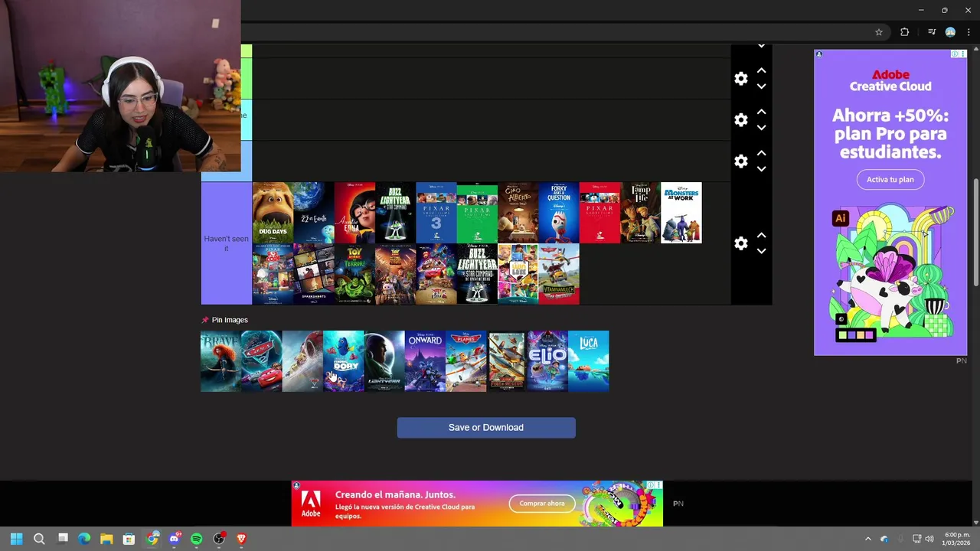The image size is (980, 551).
Task: Select the Dug Days poster
Action: pos(273,213)
